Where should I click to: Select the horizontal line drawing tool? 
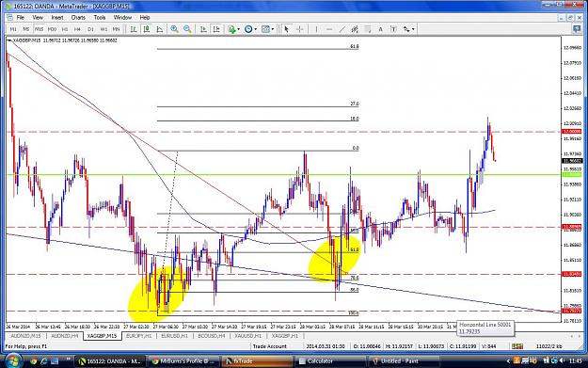point(329,29)
